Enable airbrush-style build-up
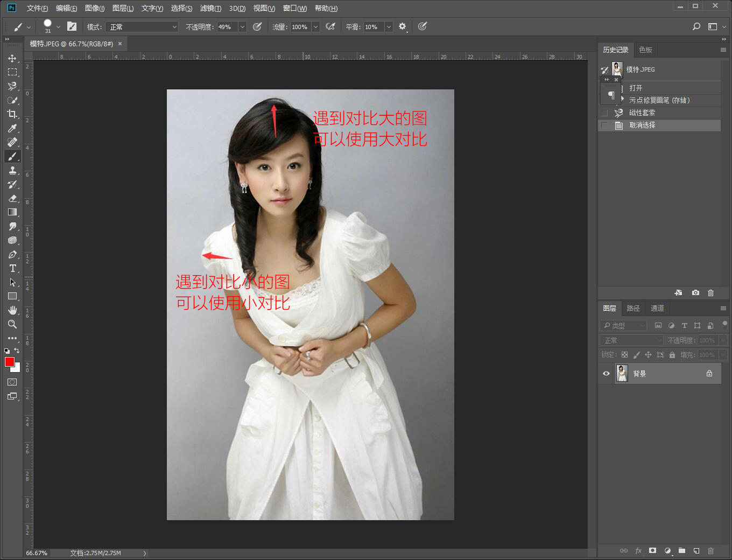 330,26
